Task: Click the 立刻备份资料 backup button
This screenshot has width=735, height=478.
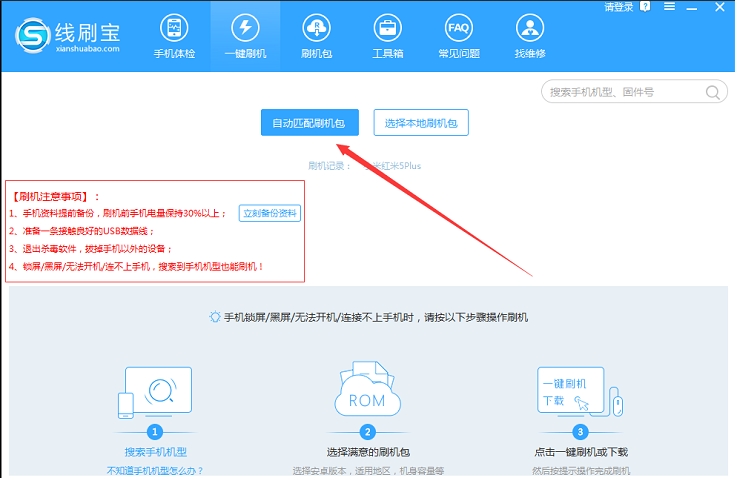Action: coord(270,214)
